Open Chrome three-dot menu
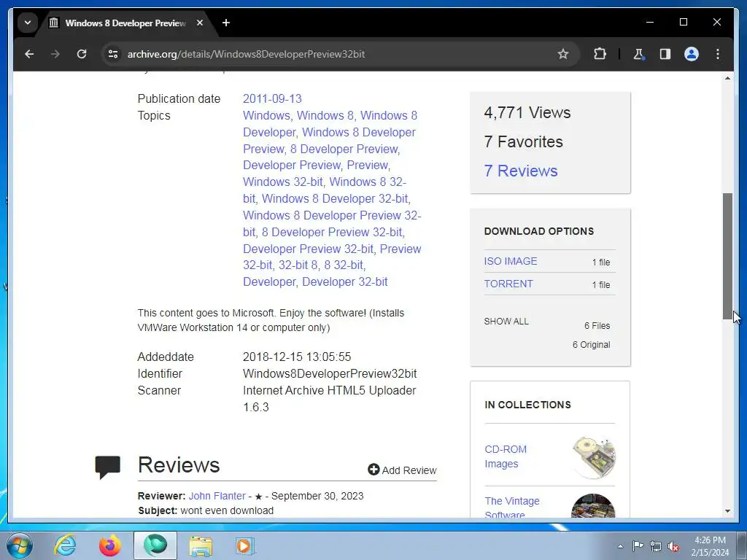 point(718,54)
